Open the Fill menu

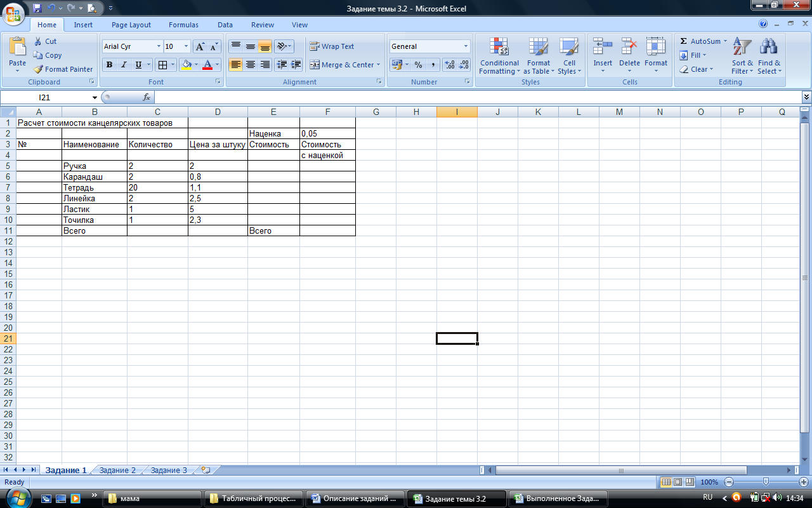pyautogui.click(x=693, y=55)
